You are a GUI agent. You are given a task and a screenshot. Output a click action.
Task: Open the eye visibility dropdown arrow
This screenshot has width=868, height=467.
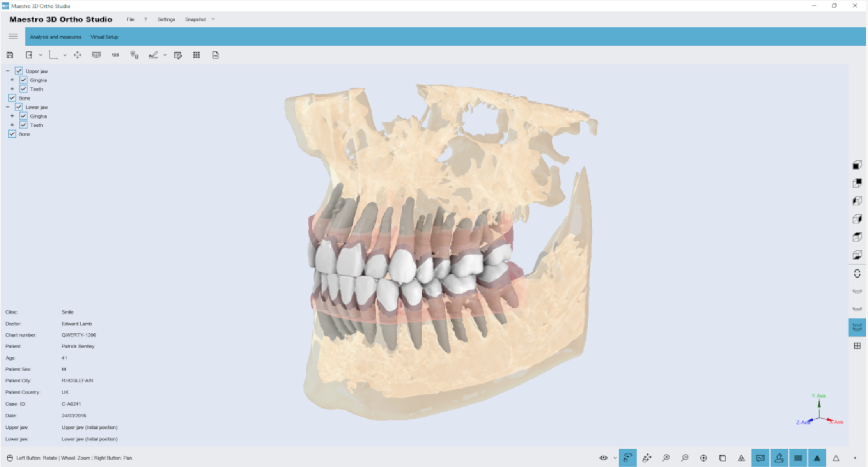[615, 458]
